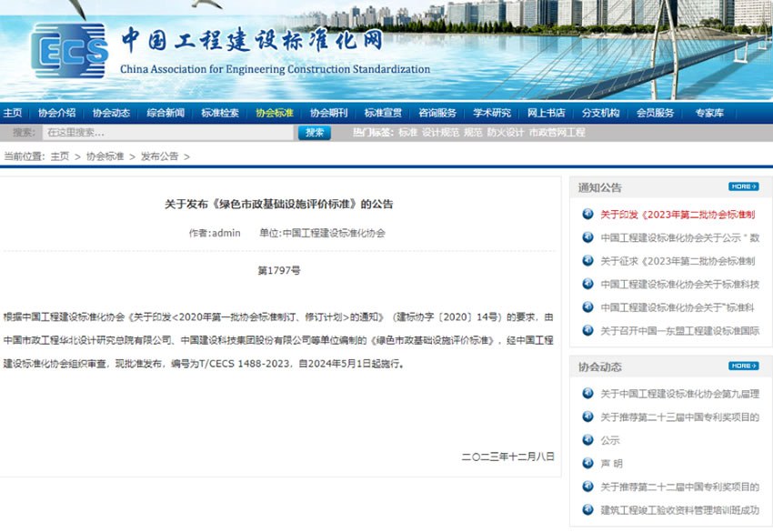Select 网上书店 from the navigation bar
Viewport: 773px width, 532px height.
[x=546, y=113]
